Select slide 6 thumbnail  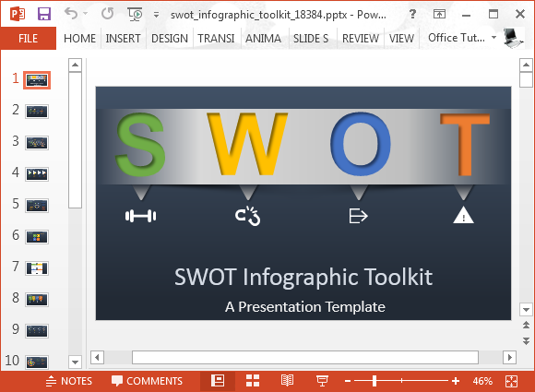[37, 237]
